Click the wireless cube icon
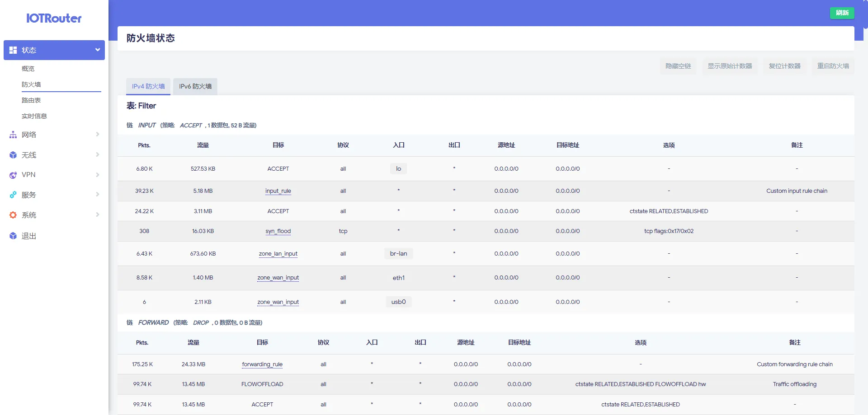Image resolution: width=868 pixels, height=415 pixels. (13, 155)
